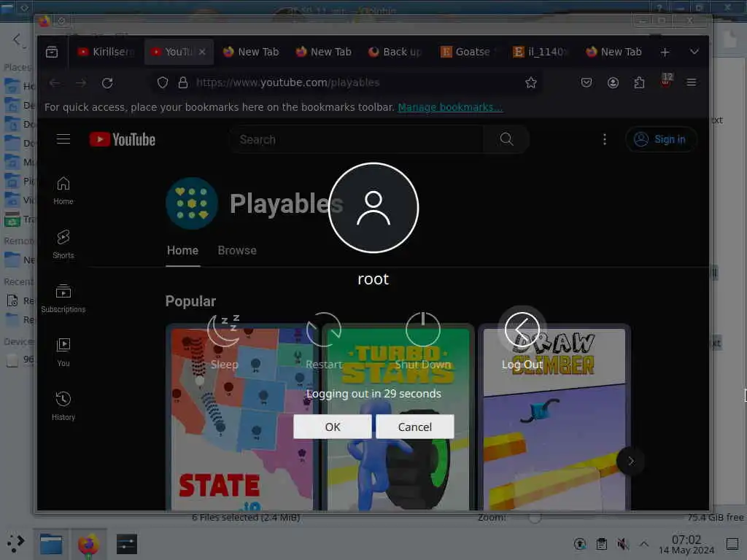Switch to the Kirilisen browser tab

(107, 52)
